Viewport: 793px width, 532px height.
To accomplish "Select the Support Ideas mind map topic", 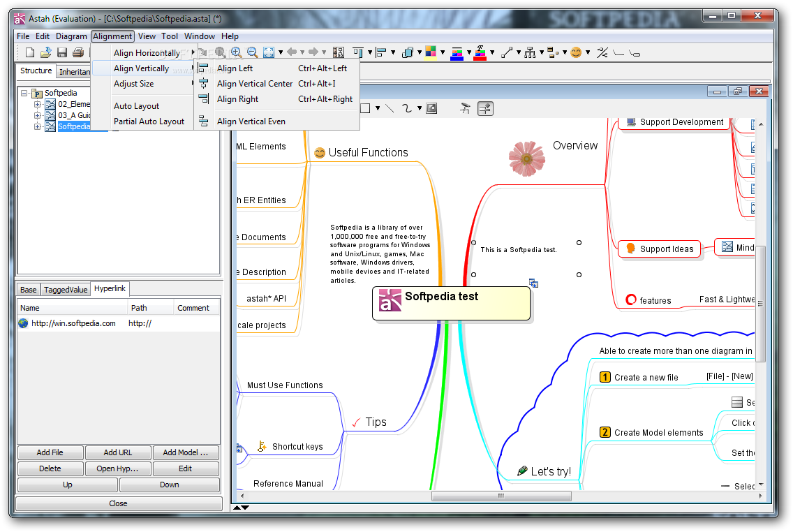I will point(660,249).
